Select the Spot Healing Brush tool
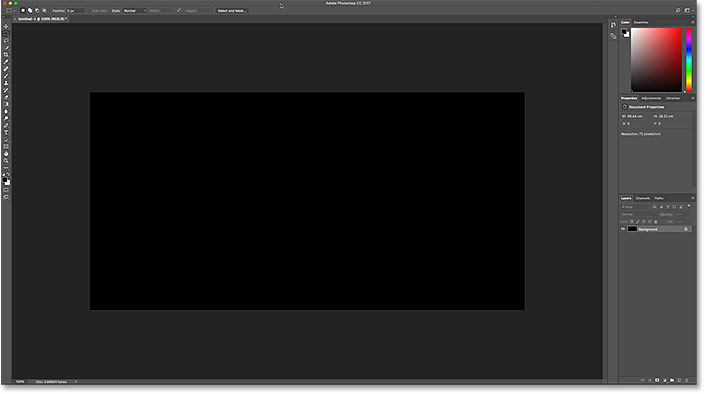 pyautogui.click(x=6, y=69)
